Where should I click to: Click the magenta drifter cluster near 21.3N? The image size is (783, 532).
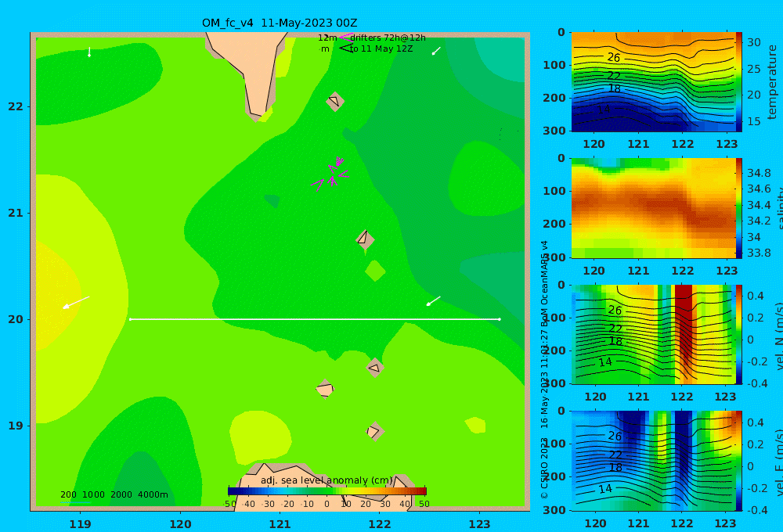pyautogui.click(x=330, y=174)
